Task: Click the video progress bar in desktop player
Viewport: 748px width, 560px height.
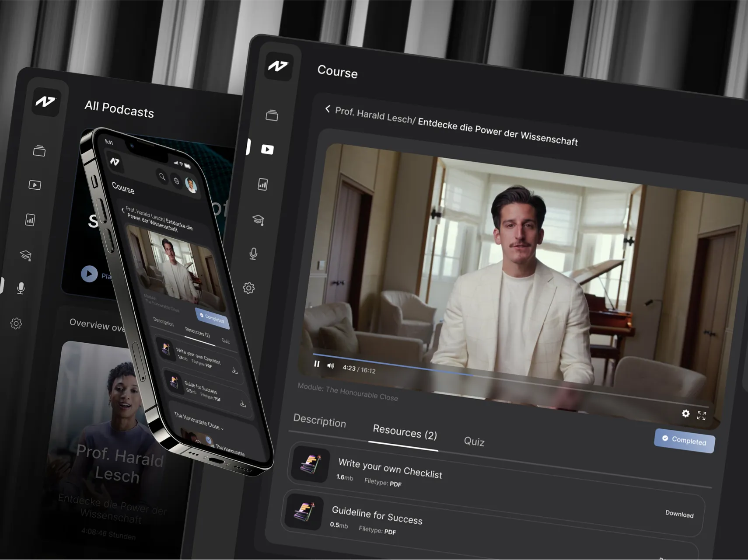Action: click(x=510, y=380)
